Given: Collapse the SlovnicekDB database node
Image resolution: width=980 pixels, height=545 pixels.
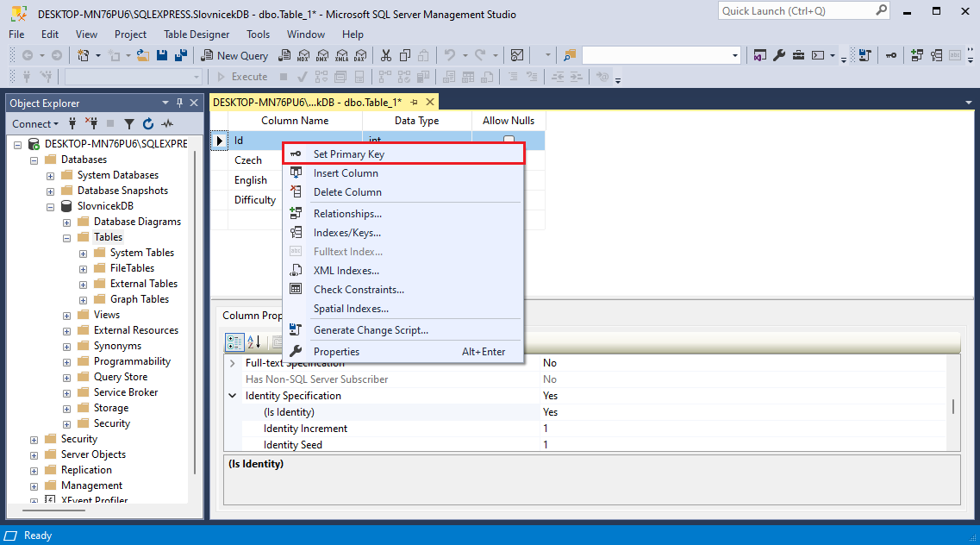Looking at the screenshot, I should pyautogui.click(x=51, y=206).
